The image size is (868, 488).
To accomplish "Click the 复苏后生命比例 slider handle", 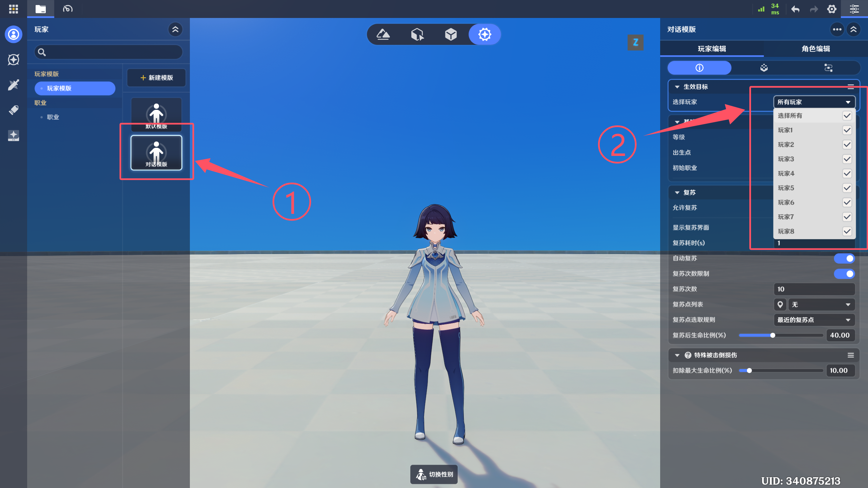I will click(x=773, y=335).
